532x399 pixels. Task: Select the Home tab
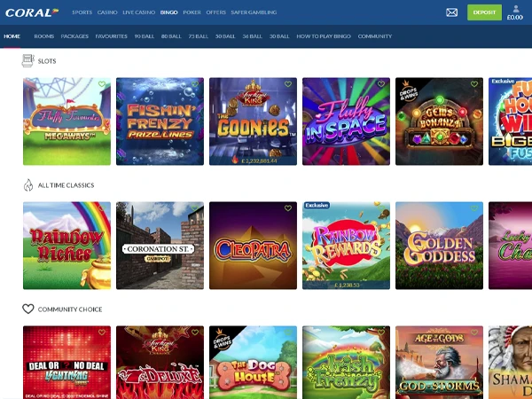point(12,36)
